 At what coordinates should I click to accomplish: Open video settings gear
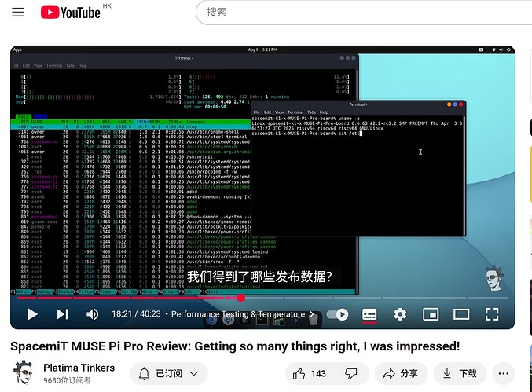400,314
